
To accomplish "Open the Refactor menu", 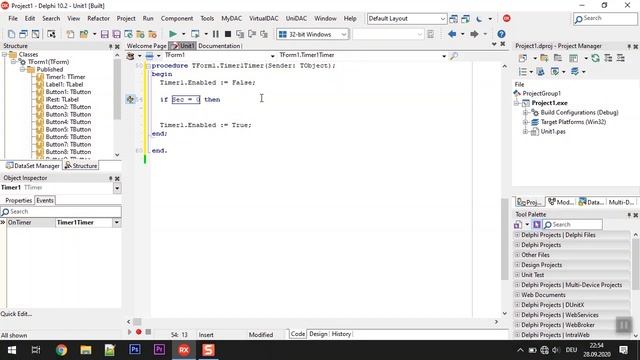I will (x=98, y=18).
